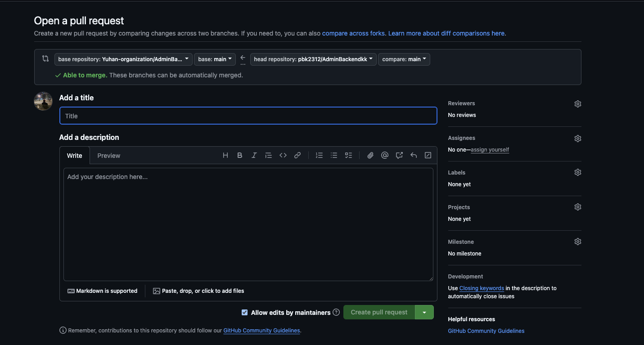This screenshot has width=644, height=345.
Task: Mention a user with the @ icon
Action: 385,155
